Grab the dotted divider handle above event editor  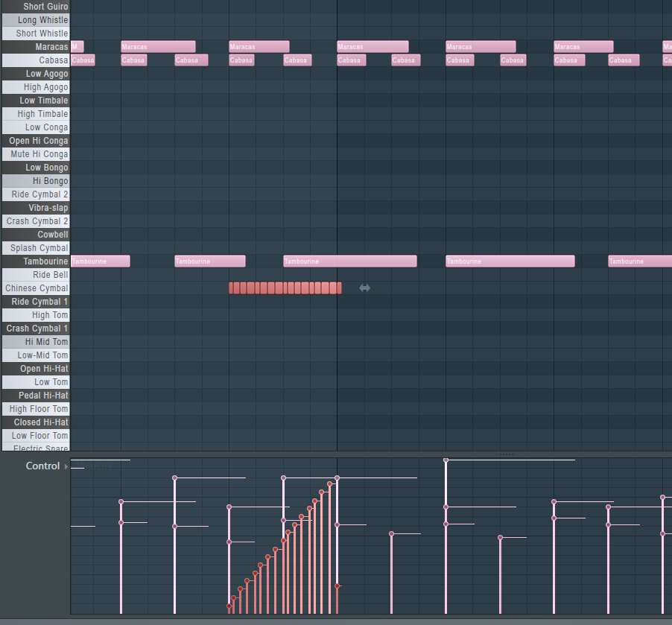click(x=506, y=454)
